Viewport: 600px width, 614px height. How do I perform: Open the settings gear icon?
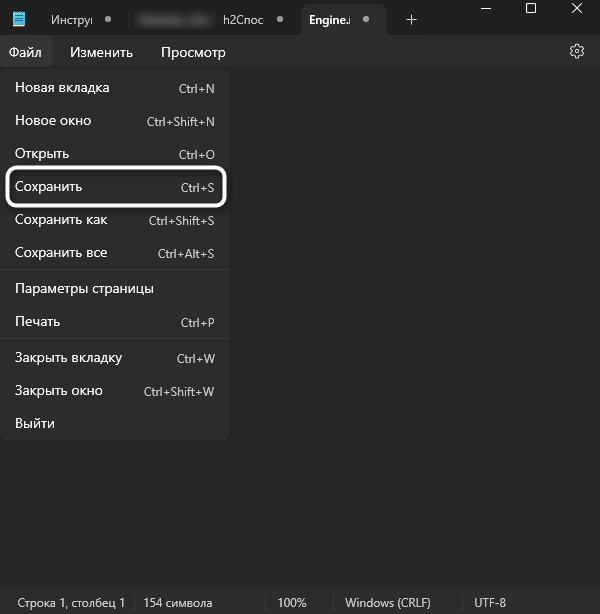click(x=576, y=52)
